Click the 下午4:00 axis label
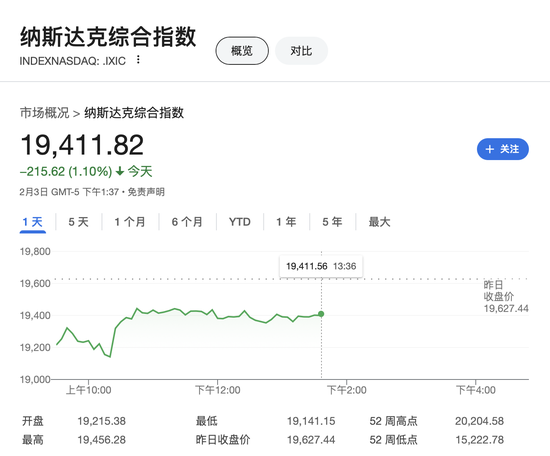 [x=476, y=390]
